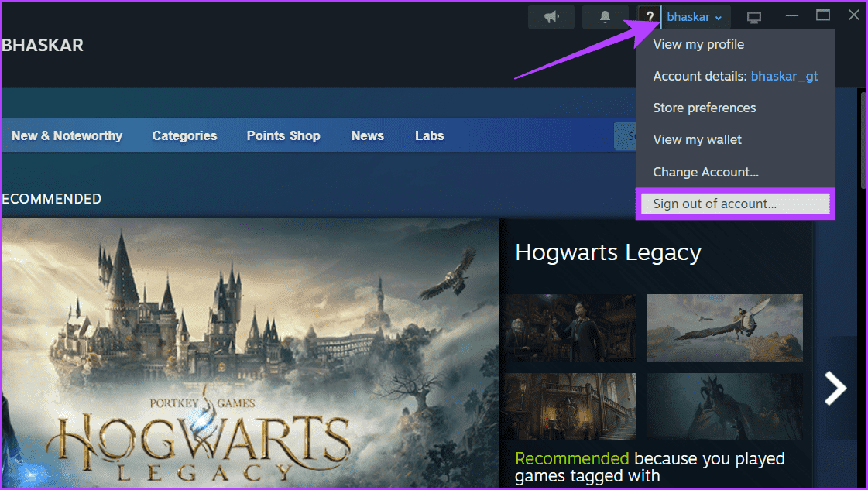Screen dimensions: 868x490
Task: Open the announcements megaphone icon
Action: [551, 17]
